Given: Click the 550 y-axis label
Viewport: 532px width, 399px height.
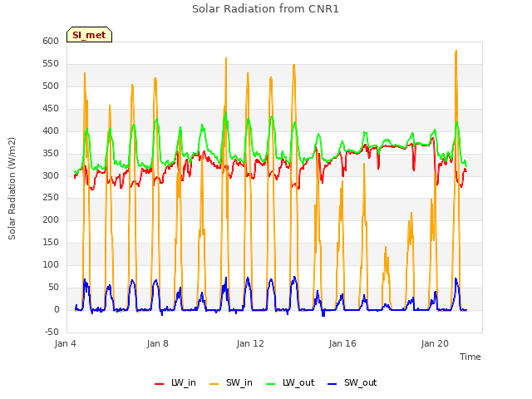Looking at the screenshot, I should [51, 63].
